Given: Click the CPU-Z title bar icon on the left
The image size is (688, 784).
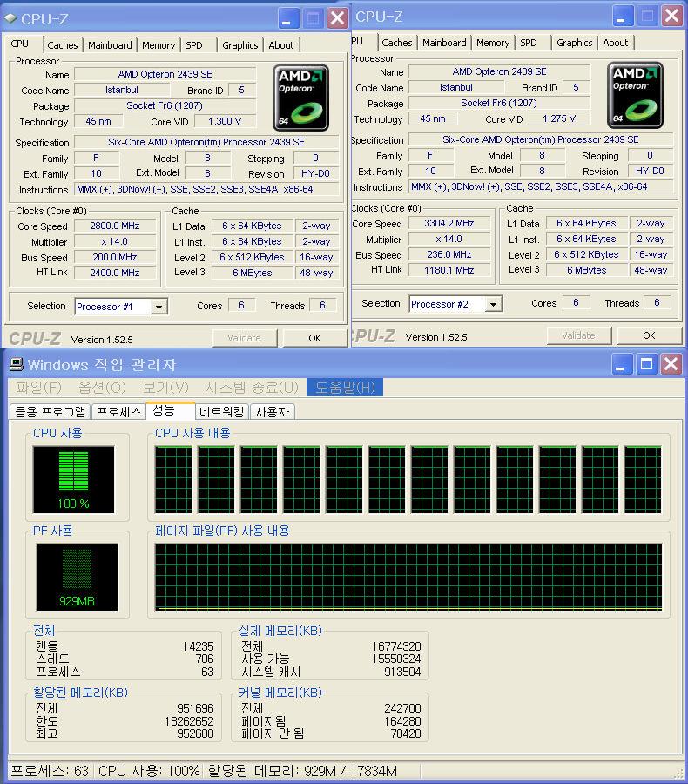Looking at the screenshot, I should tap(10, 18).
